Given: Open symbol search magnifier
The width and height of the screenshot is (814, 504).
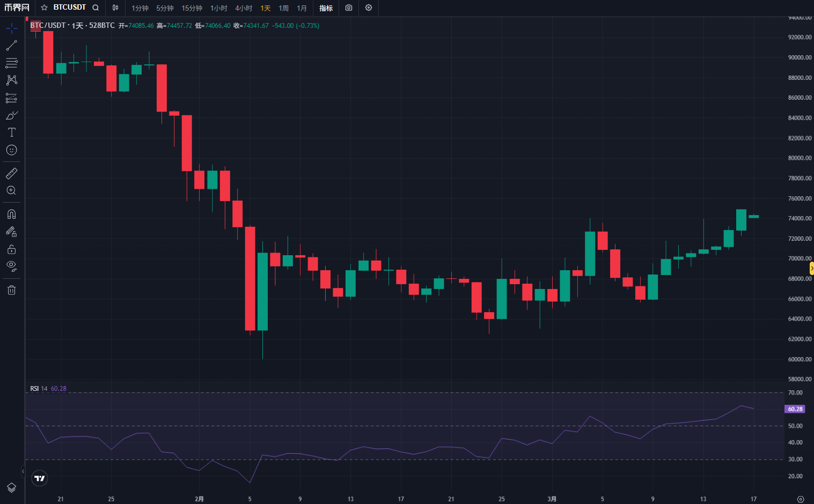Looking at the screenshot, I should (x=96, y=8).
